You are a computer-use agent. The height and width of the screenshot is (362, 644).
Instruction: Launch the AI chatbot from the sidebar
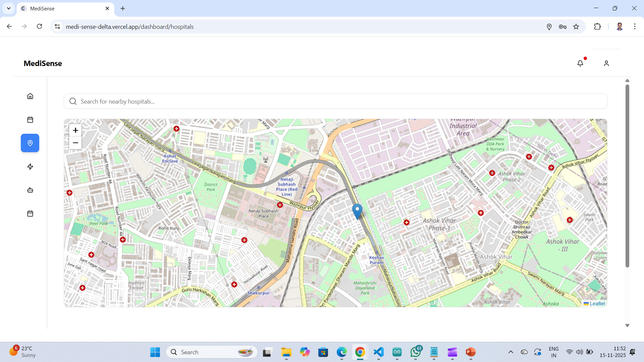pyautogui.click(x=30, y=190)
